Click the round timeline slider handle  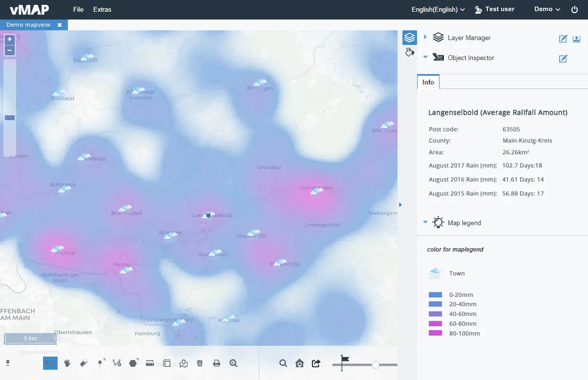coord(376,365)
